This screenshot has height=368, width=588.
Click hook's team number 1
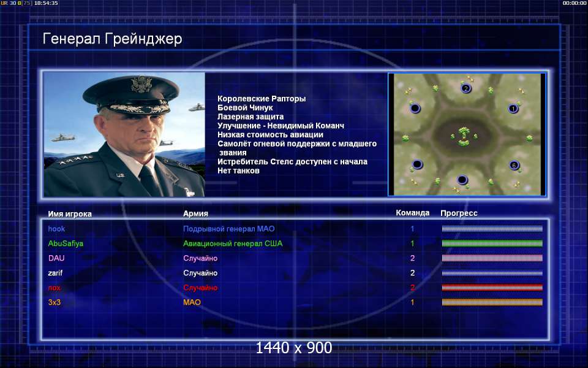point(412,229)
